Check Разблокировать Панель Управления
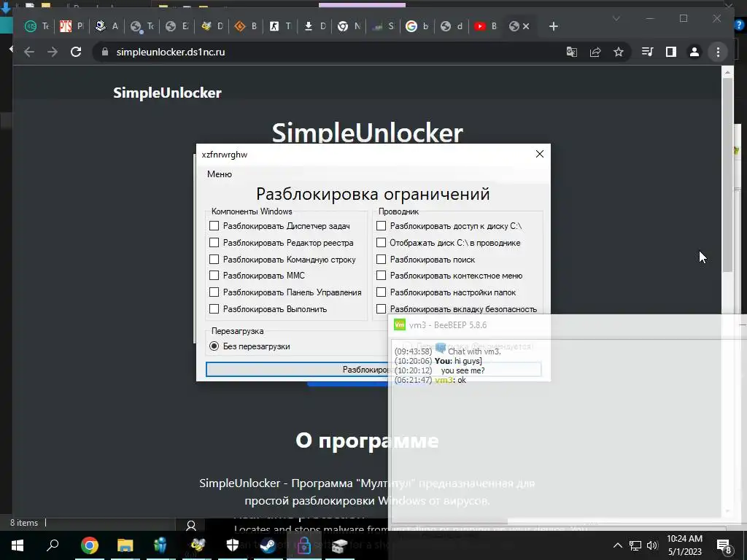 click(x=214, y=292)
